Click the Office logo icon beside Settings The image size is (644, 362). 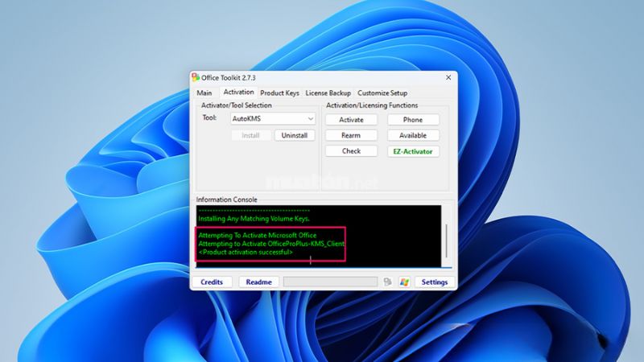tap(388, 282)
